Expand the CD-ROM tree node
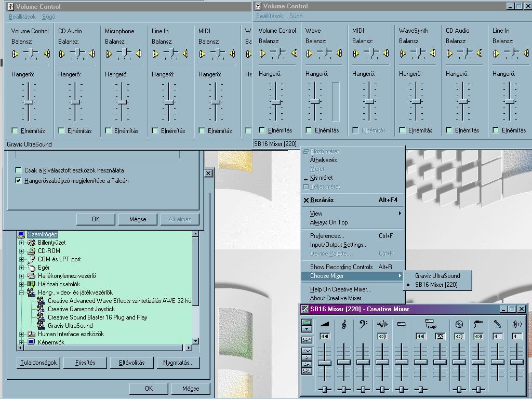This screenshot has width=532, height=399. (x=22, y=251)
